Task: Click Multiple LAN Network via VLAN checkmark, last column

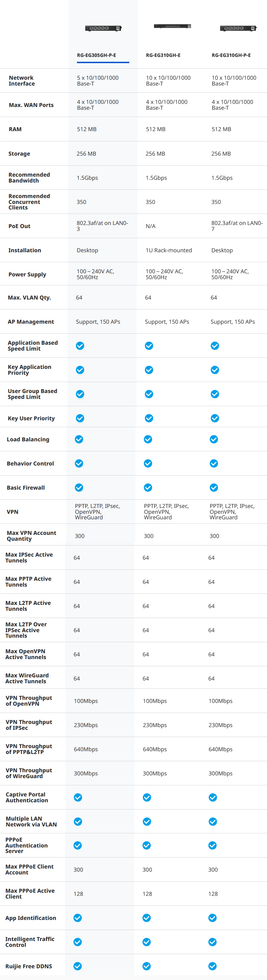Action: click(212, 822)
